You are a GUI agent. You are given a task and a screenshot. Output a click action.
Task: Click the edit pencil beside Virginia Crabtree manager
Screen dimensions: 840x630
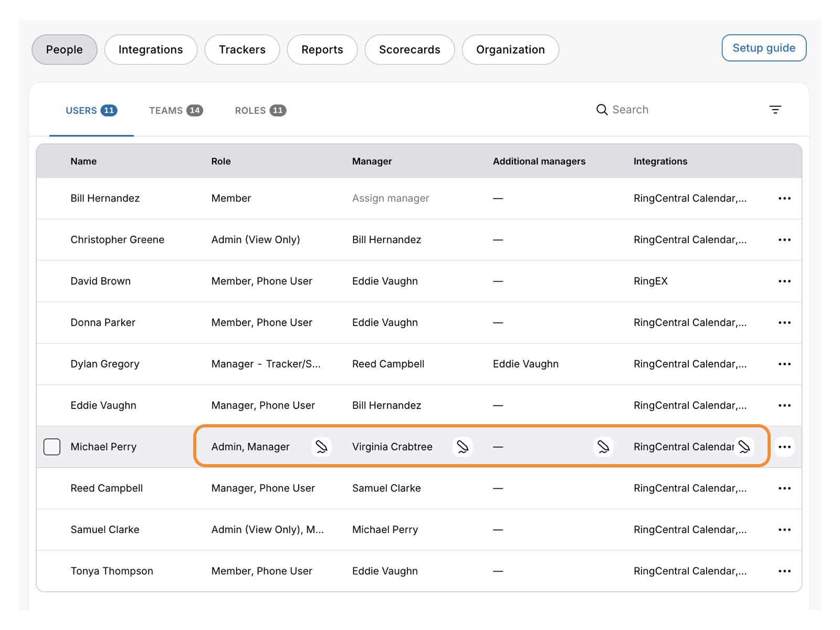(462, 447)
